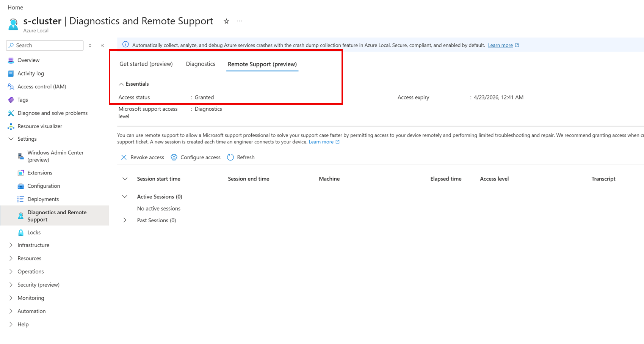Click the Configure access button

tap(196, 157)
